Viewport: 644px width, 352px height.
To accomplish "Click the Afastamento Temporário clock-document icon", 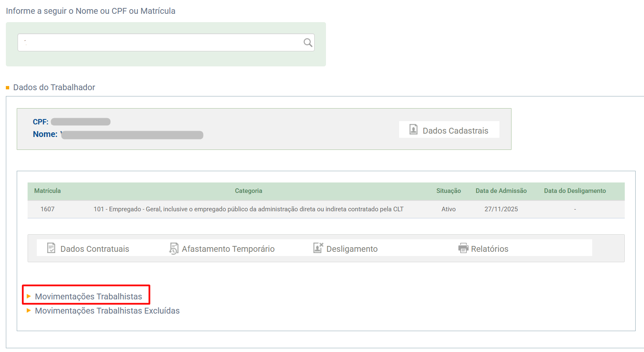I will (174, 248).
